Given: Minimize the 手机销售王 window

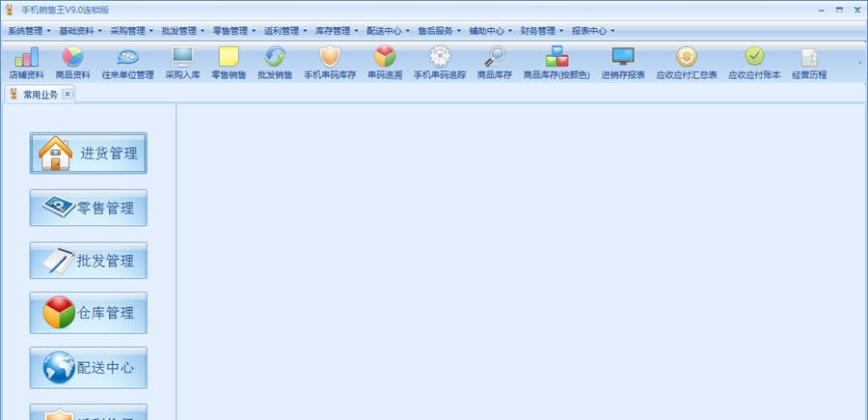Looking at the screenshot, I should point(822,10).
